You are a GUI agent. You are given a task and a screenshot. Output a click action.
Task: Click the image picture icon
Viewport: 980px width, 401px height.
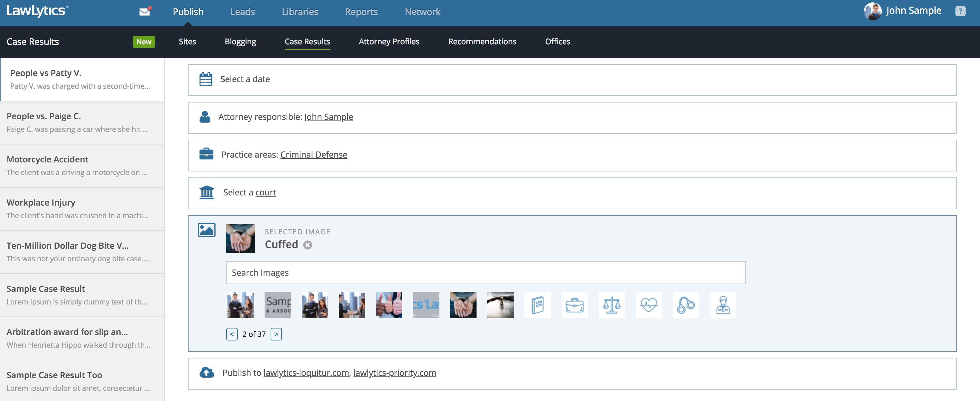(207, 230)
